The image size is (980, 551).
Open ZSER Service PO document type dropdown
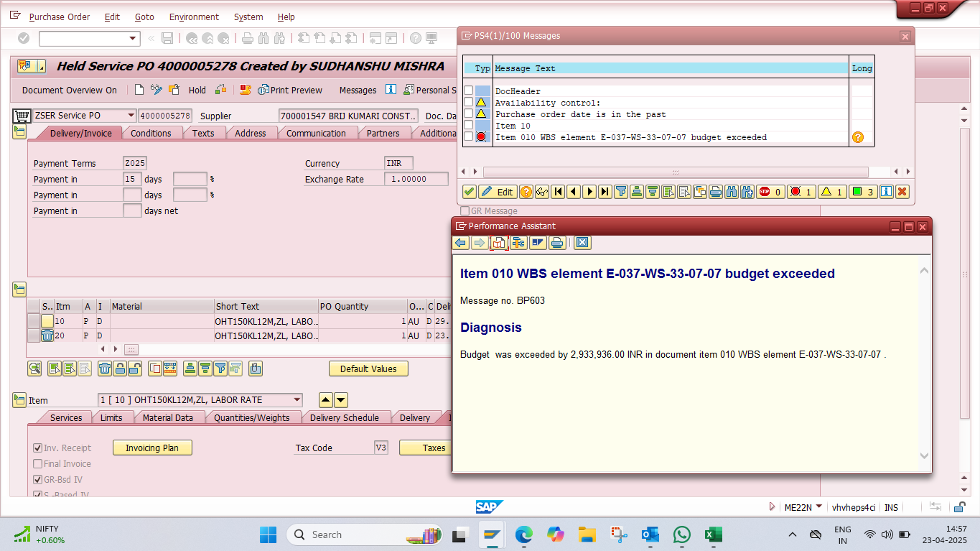tap(130, 116)
